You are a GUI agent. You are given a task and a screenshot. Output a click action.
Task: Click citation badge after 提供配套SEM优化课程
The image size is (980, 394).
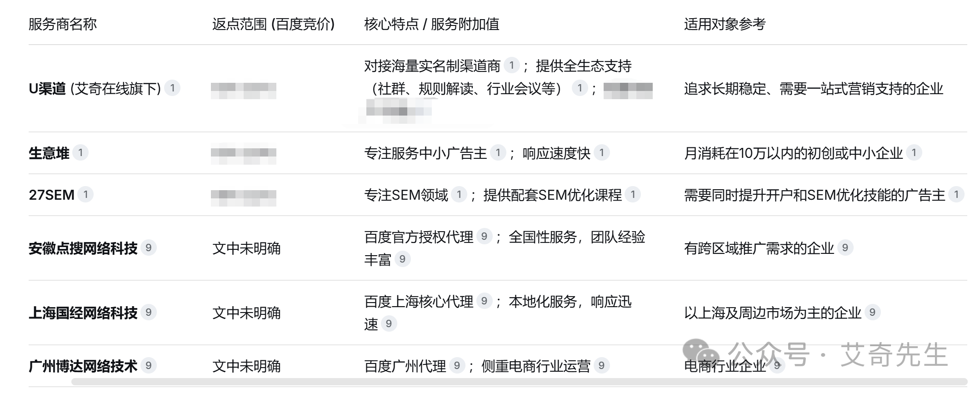pyautogui.click(x=633, y=194)
